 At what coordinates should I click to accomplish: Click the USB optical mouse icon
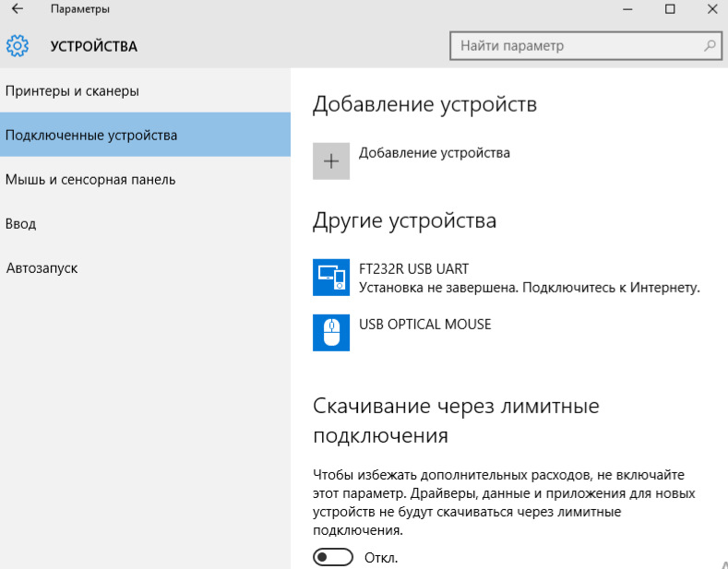click(331, 332)
